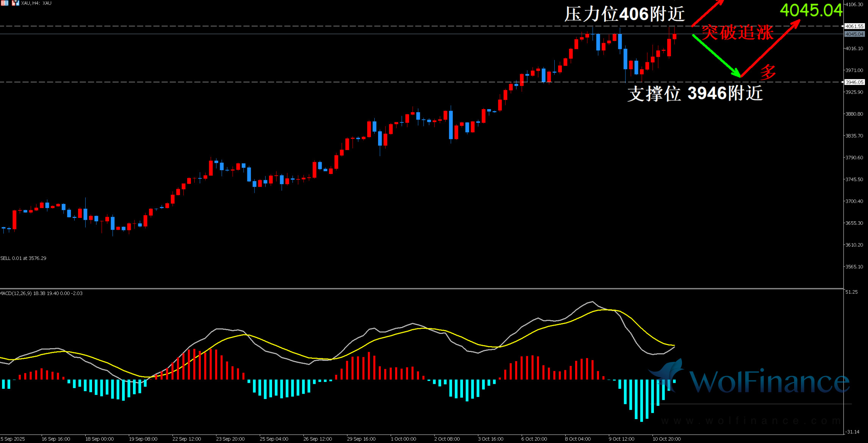Screen dimensions: 868x443
Task: Select the 4061.55 price label on the axis
Action: click(854, 26)
